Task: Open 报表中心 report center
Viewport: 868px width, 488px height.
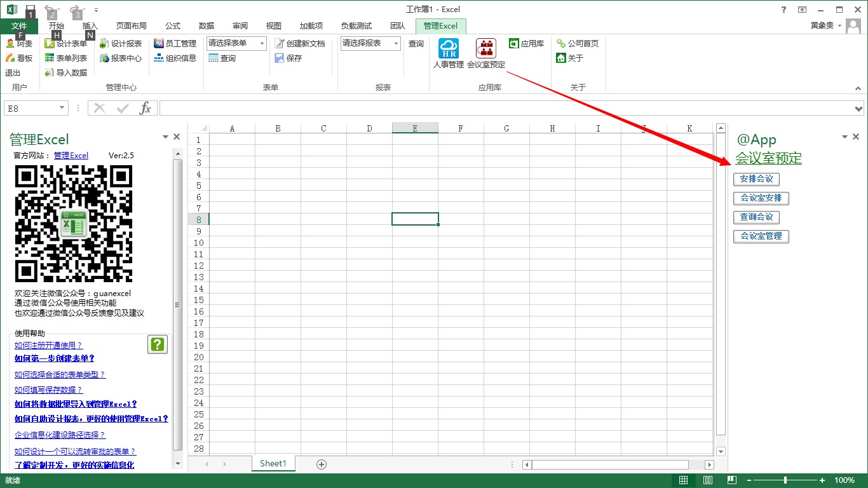Action: [121, 58]
